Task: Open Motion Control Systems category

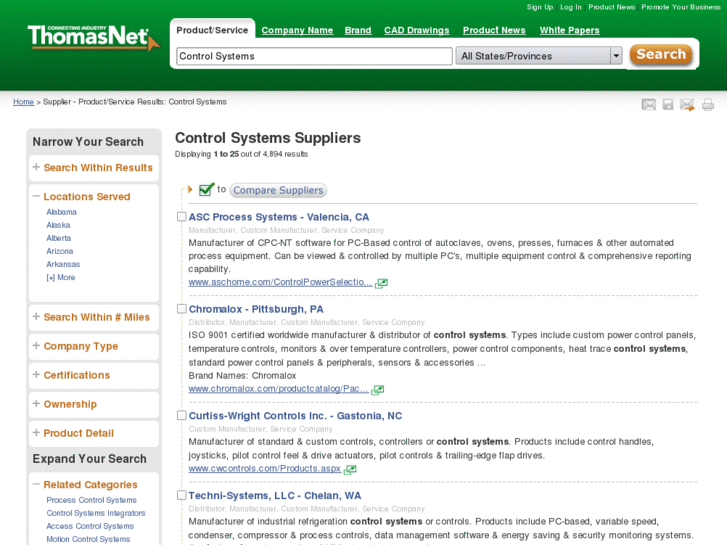Action: [x=88, y=539]
